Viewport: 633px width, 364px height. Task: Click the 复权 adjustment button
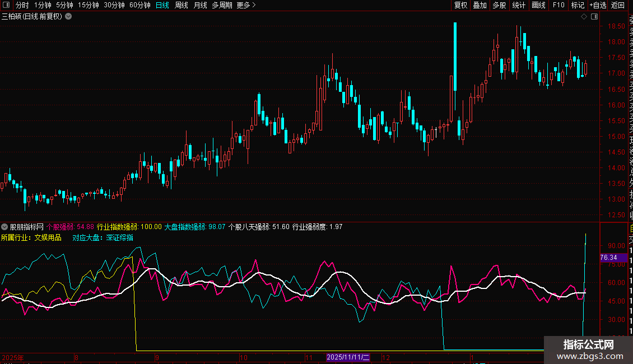460,5
